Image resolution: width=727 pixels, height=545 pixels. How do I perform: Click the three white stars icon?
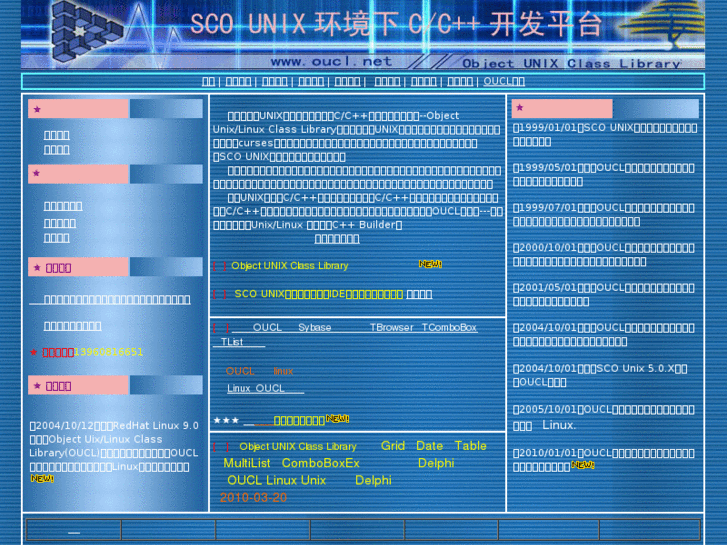(x=226, y=420)
